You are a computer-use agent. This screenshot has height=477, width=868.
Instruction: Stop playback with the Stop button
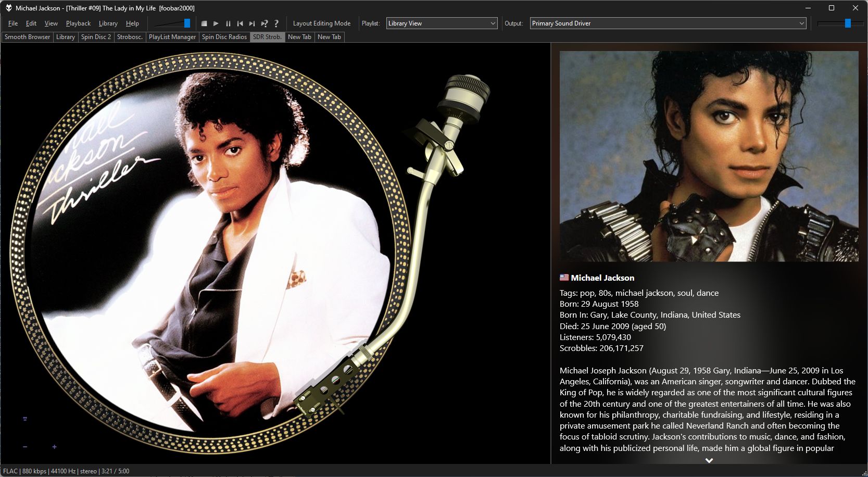click(x=204, y=23)
